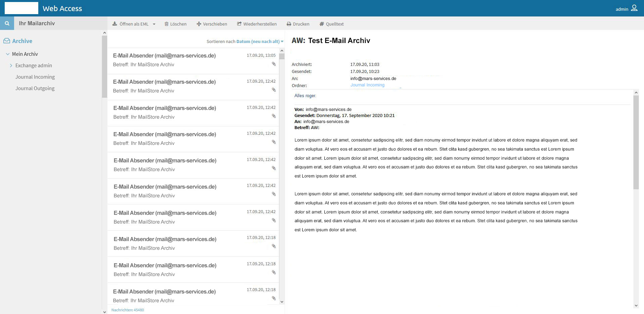Select the Journal Incoming folder in sidebar
Image resolution: width=644 pixels, height=314 pixels.
(35, 77)
